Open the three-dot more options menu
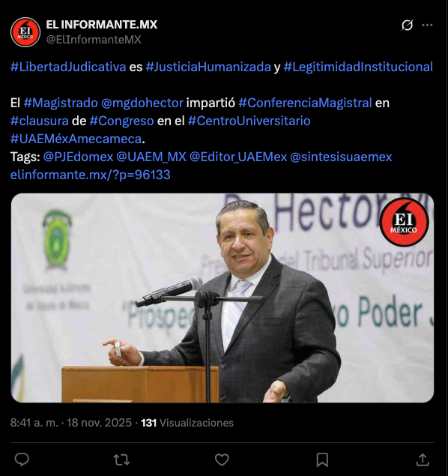Screen dimensions: 448x476 click(x=427, y=25)
